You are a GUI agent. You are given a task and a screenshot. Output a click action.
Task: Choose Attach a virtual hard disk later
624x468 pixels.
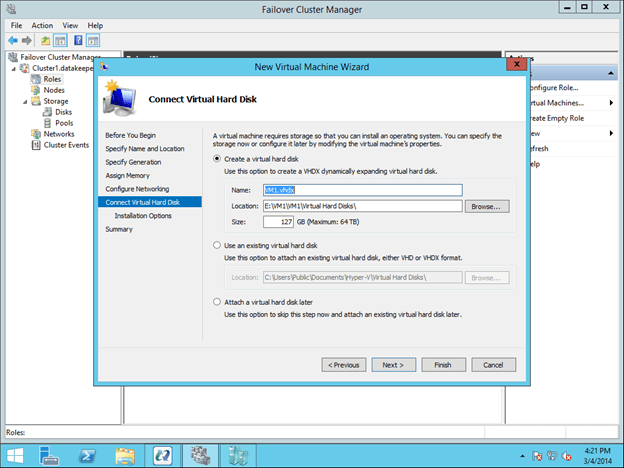pyautogui.click(x=218, y=301)
